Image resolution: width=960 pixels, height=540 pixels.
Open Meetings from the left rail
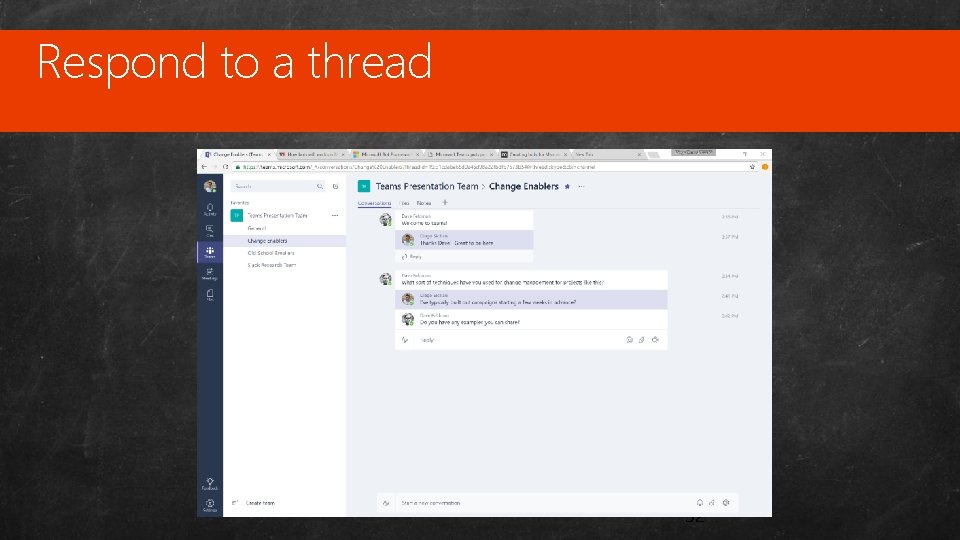pyautogui.click(x=209, y=274)
